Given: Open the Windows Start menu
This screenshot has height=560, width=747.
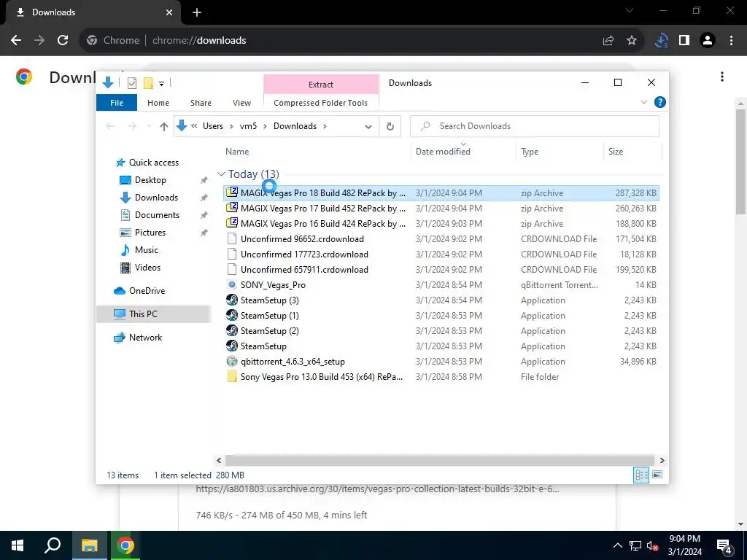Looking at the screenshot, I should [18, 545].
